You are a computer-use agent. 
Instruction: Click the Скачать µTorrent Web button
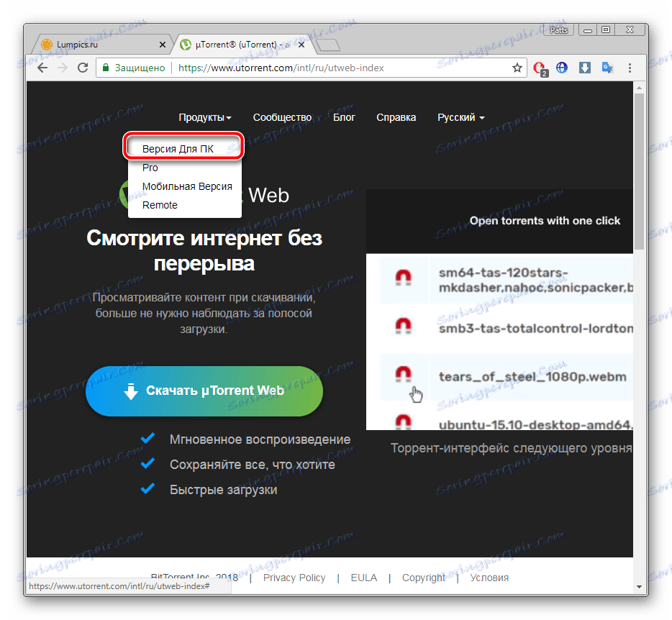(204, 391)
